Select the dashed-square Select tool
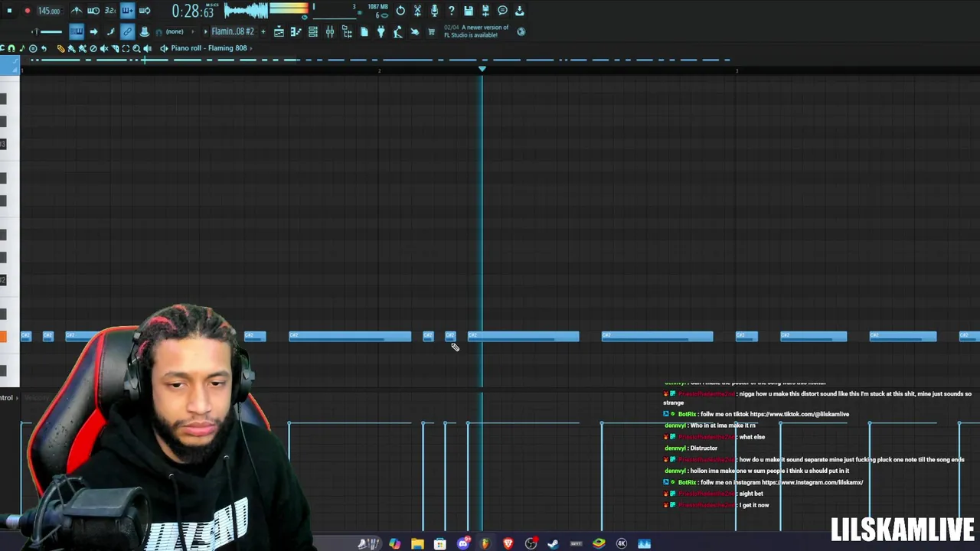 pyautogui.click(x=126, y=48)
